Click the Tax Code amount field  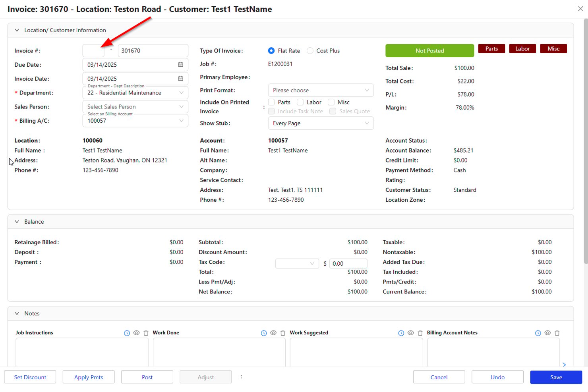click(348, 264)
